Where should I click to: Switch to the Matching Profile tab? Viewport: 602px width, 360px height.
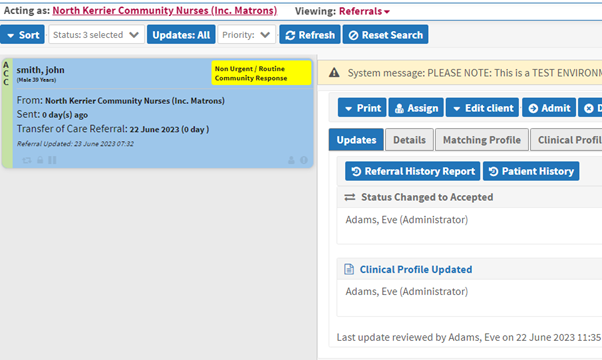(x=482, y=140)
